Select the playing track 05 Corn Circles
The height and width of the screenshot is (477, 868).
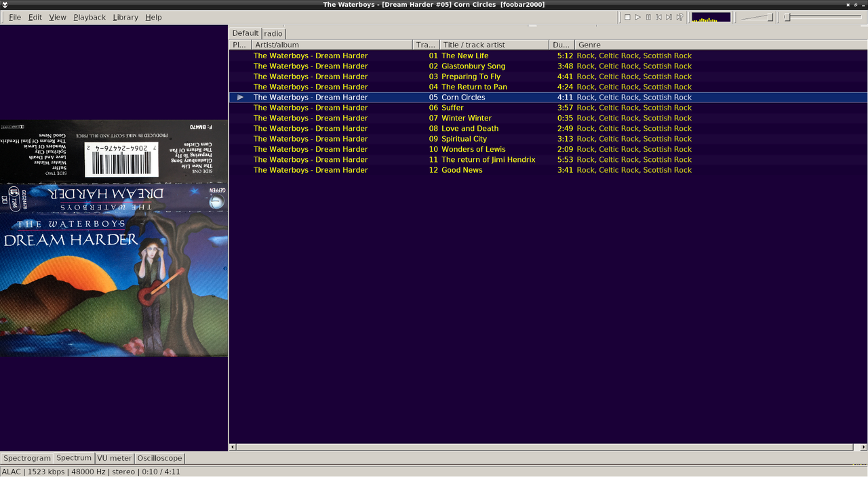pyautogui.click(x=548, y=98)
